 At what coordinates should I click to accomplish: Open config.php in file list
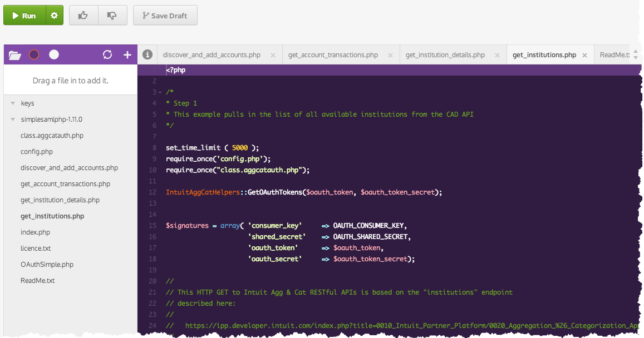pos(37,151)
